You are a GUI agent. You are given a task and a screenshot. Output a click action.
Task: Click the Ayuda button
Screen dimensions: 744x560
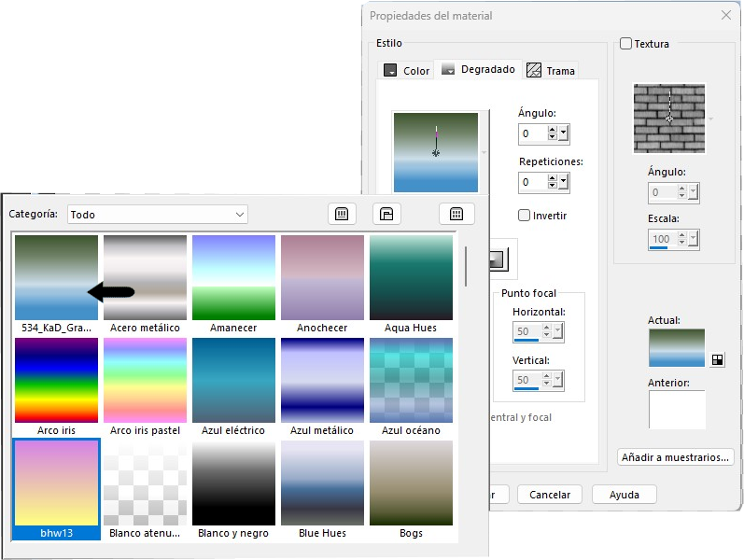point(624,495)
